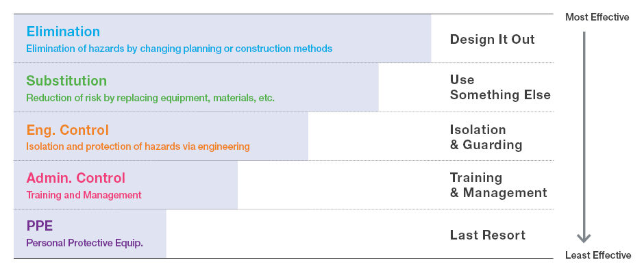Viewport: 644px width, 271px height.
Task: Click the shaded PPE bar
Action: (90, 233)
